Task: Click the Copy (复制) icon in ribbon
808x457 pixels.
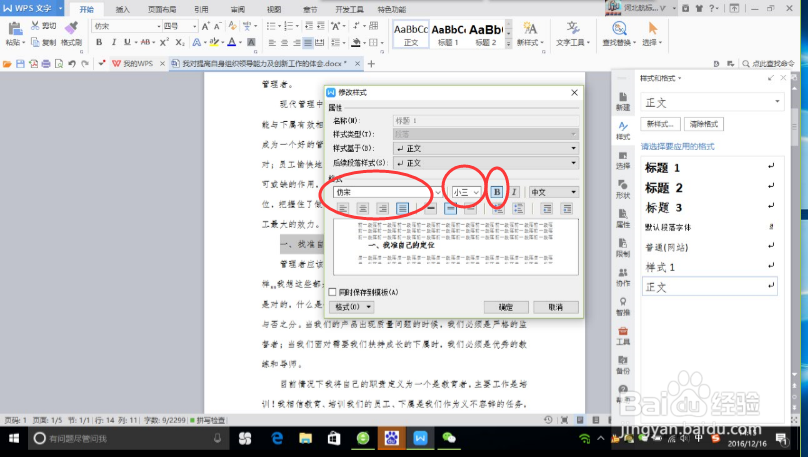Action: point(35,42)
